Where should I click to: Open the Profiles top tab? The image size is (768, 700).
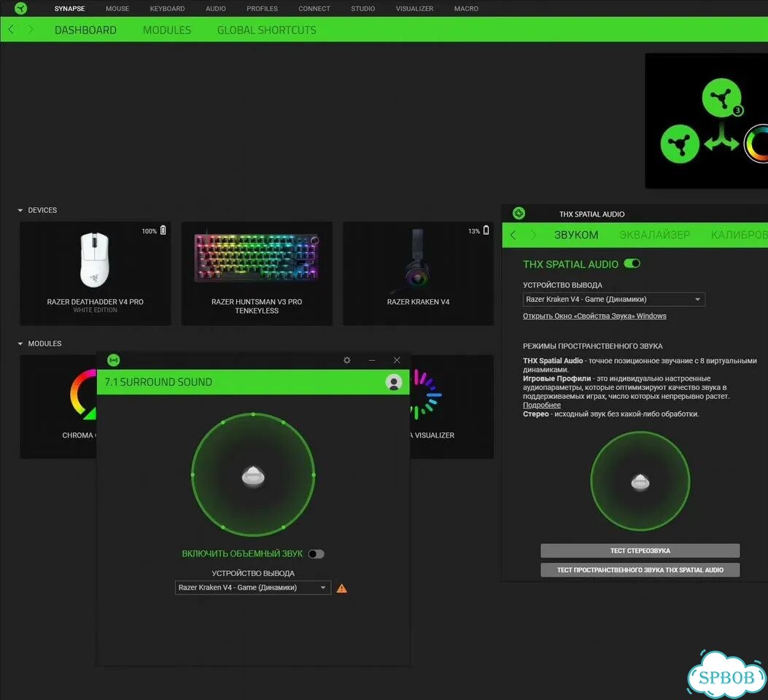pos(262,8)
